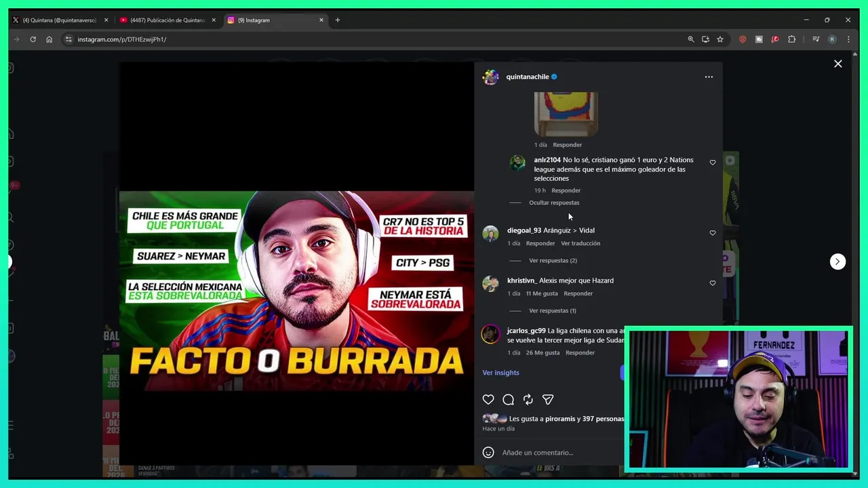This screenshot has height=488, width=868.
Task: Close the Quintana X tab
Action: point(106,20)
